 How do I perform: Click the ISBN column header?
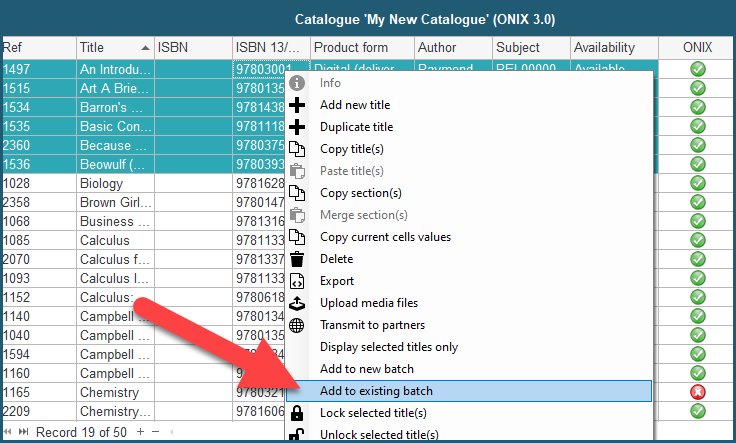click(x=193, y=47)
